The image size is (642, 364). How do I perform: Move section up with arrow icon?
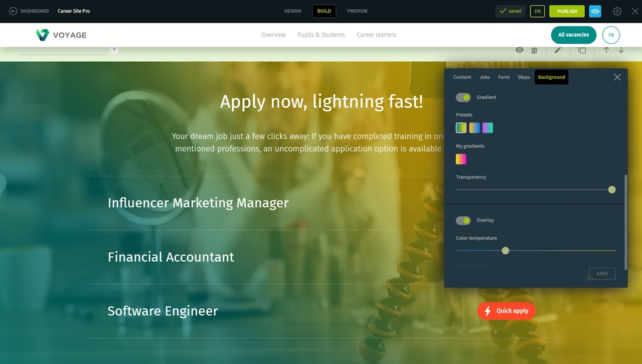point(606,50)
